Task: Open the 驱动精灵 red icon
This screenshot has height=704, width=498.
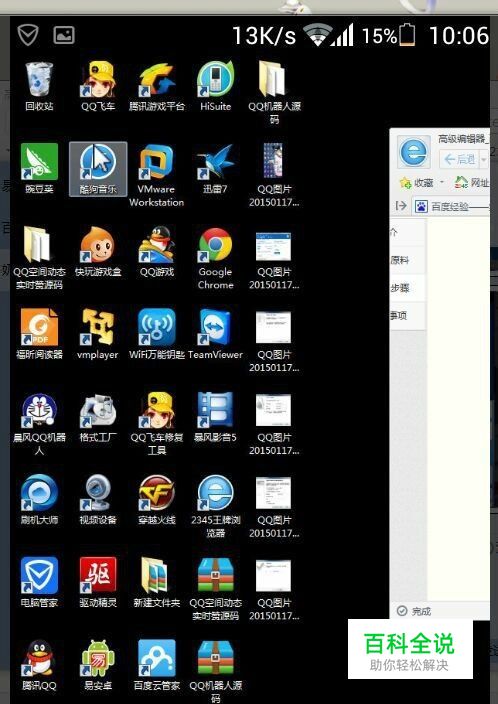Action: point(98,582)
